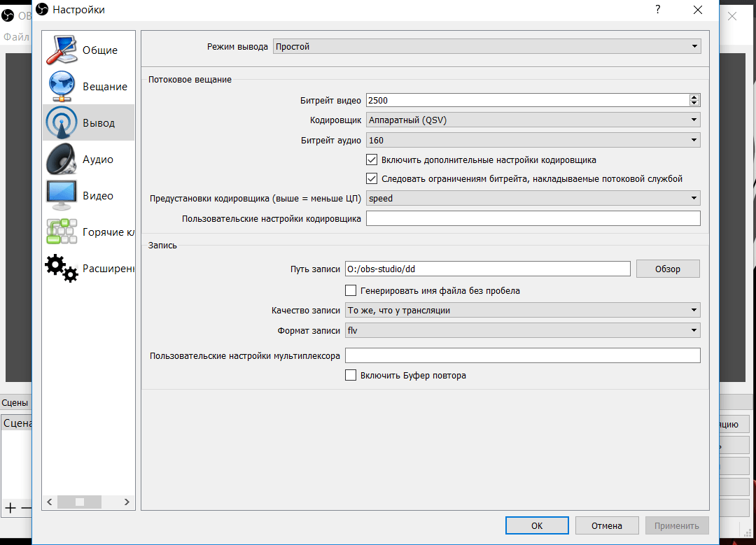Click Пользовательские настройки мультиплексора input field
Image resolution: width=756 pixels, height=545 pixels.
tap(523, 355)
